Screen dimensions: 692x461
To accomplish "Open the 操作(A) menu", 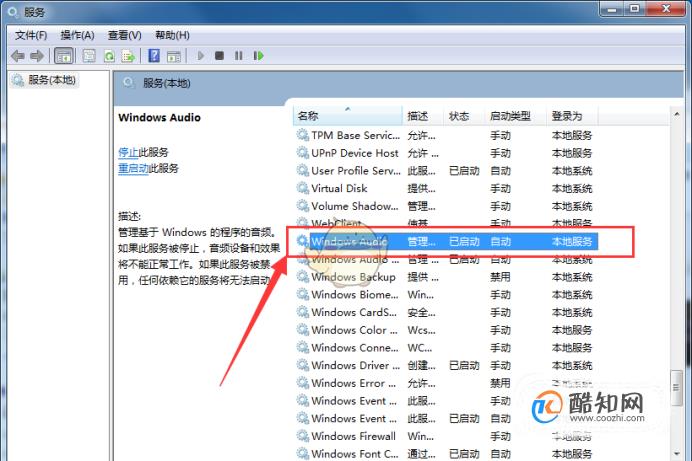I will (78, 35).
